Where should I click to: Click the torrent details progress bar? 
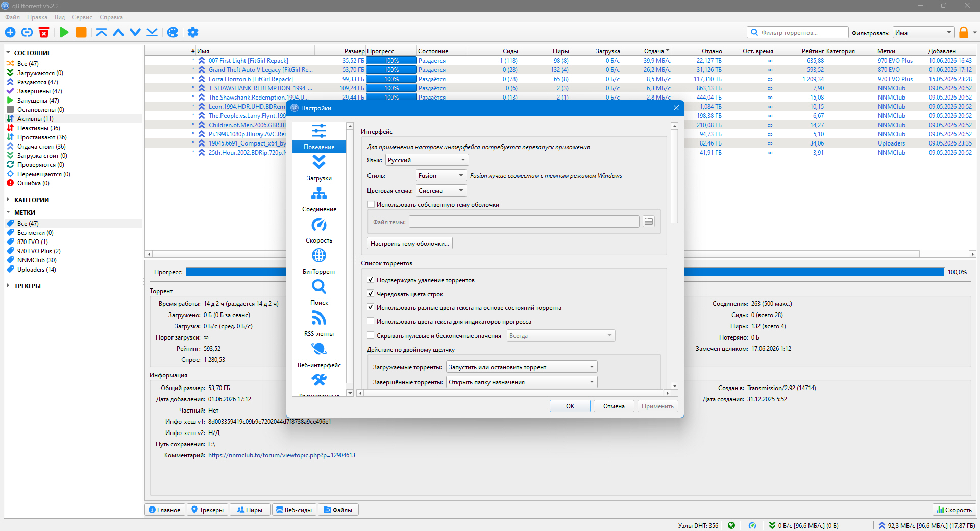click(x=565, y=272)
